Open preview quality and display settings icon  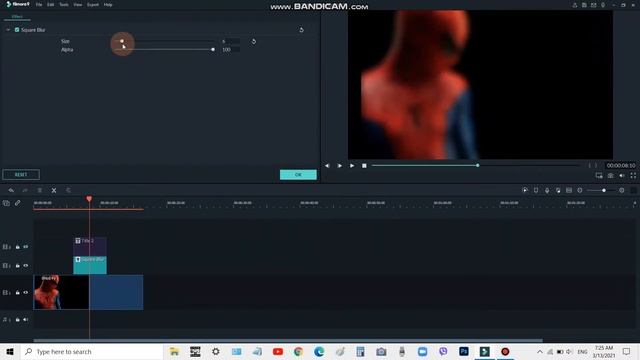599,176
